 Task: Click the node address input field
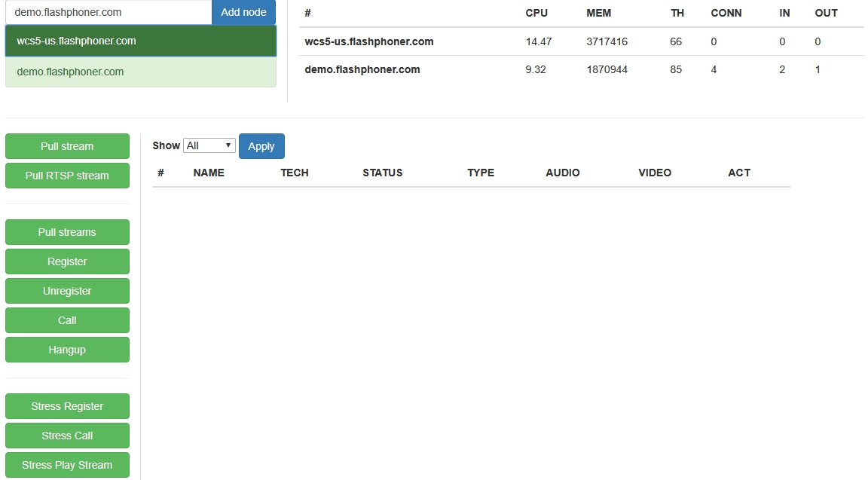tap(108, 13)
